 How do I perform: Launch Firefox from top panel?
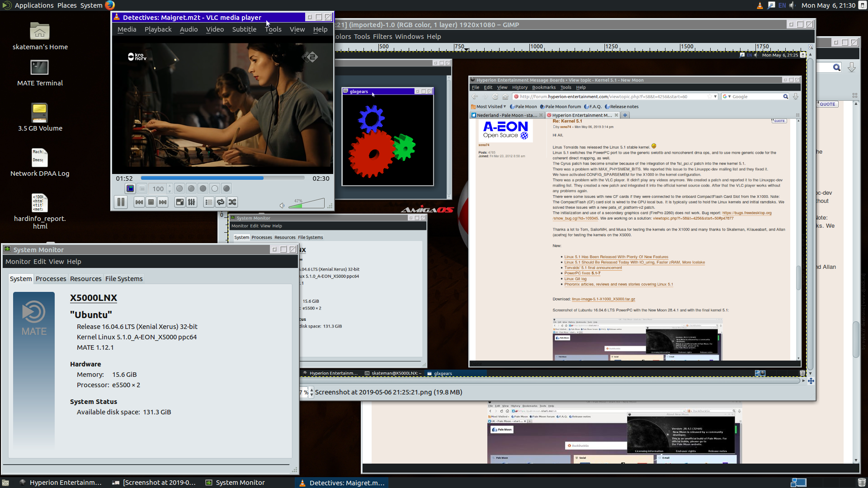[x=110, y=5]
